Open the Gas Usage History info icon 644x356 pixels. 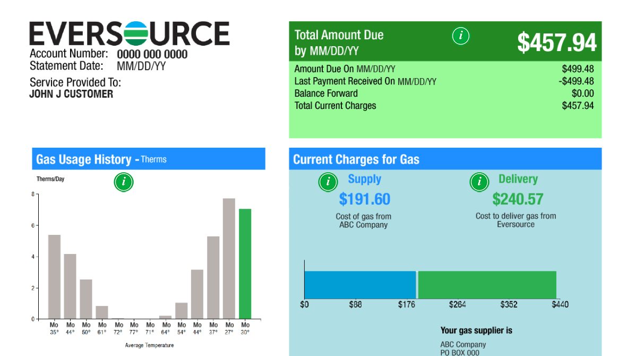coord(124,182)
